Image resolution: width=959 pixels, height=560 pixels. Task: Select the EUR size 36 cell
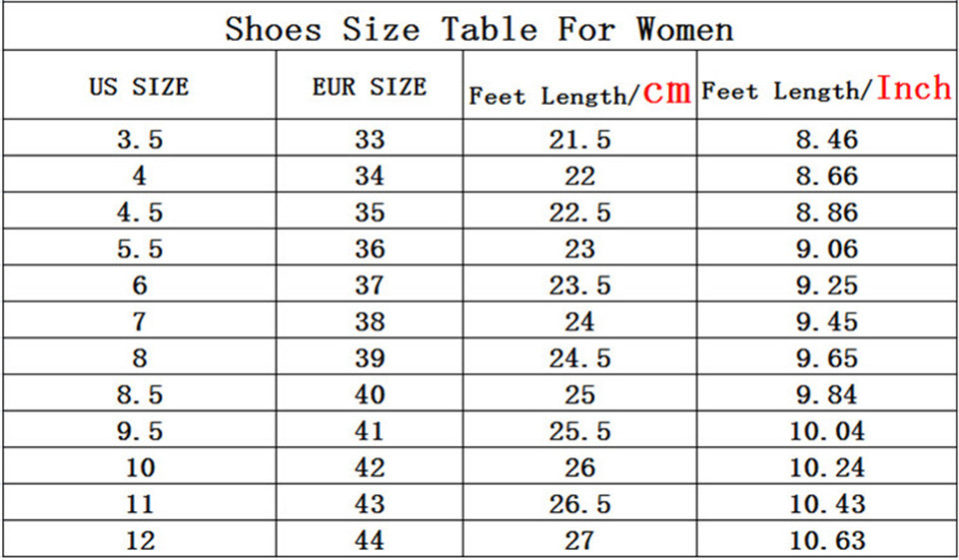click(369, 249)
